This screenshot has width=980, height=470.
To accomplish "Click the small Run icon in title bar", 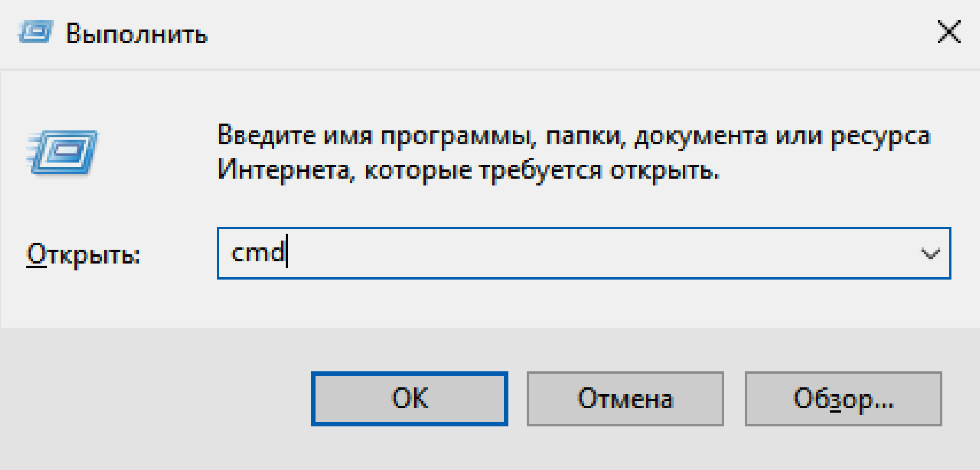I will pos(35,32).
